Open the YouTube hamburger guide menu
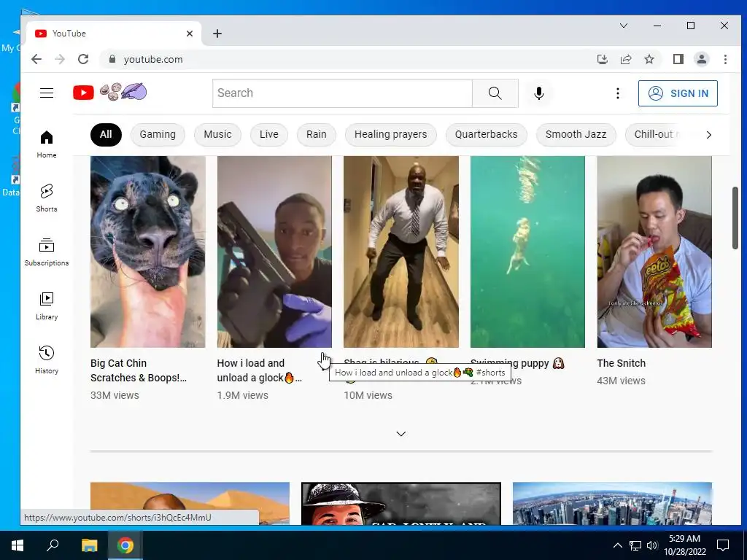Image resolution: width=747 pixels, height=560 pixels. [x=47, y=93]
